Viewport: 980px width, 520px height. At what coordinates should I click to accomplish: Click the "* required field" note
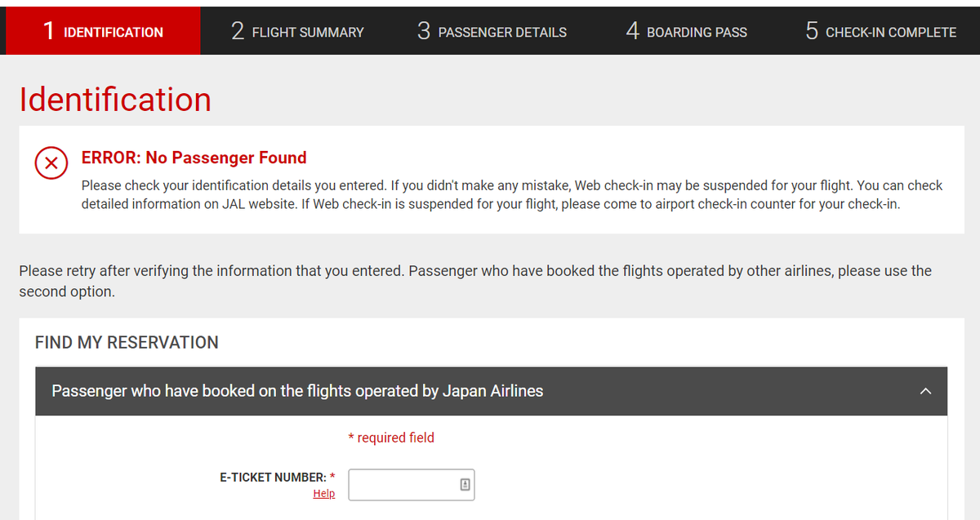pyautogui.click(x=391, y=438)
